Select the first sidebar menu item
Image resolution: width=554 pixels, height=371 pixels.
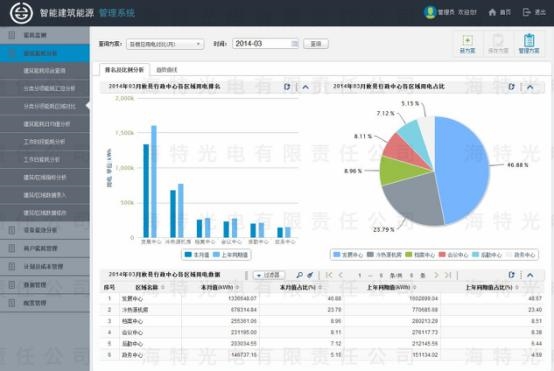point(45,35)
